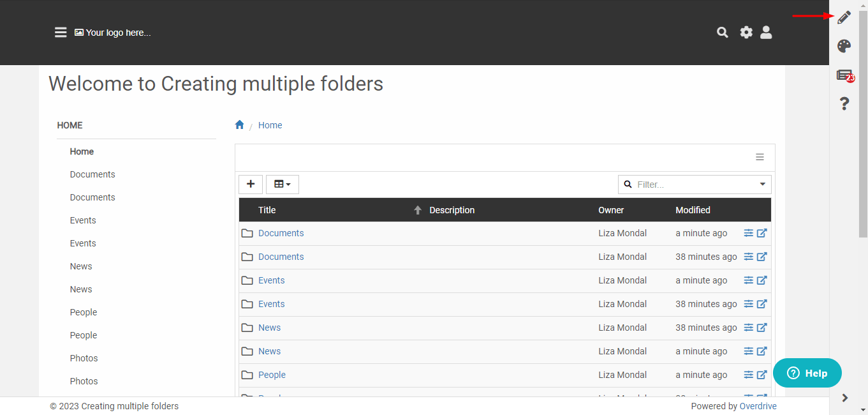Select News in the HOME sidebar
Image resolution: width=868 pixels, height=415 pixels.
coord(80,266)
